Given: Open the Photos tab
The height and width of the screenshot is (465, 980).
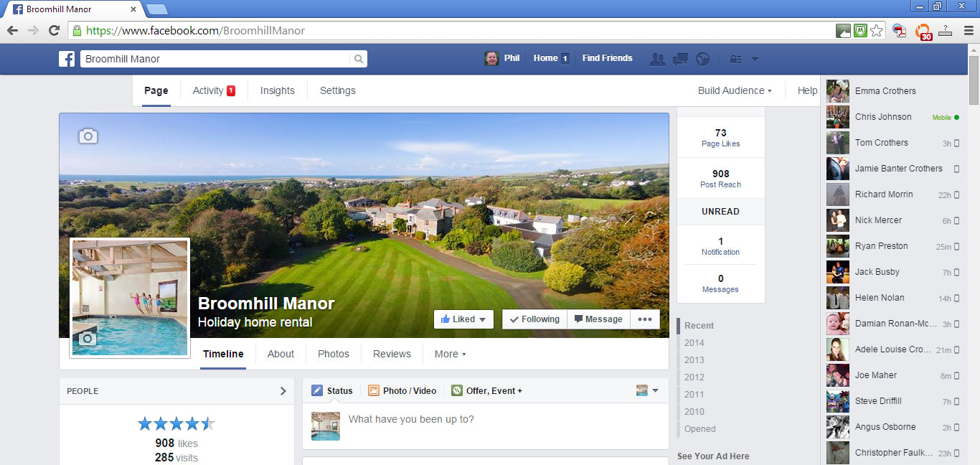Looking at the screenshot, I should click(333, 354).
